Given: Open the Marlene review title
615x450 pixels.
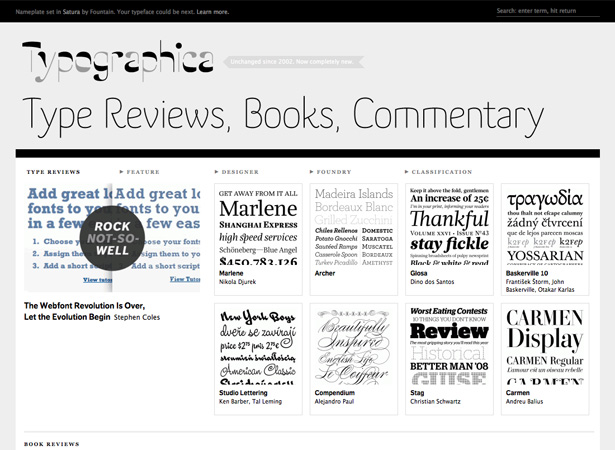Looking at the screenshot, I should click(x=231, y=273).
